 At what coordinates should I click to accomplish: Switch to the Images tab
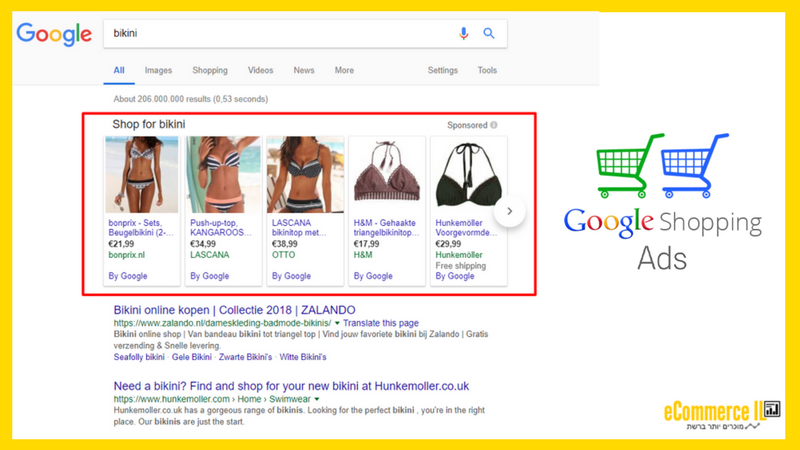pyautogui.click(x=158, y=70)
